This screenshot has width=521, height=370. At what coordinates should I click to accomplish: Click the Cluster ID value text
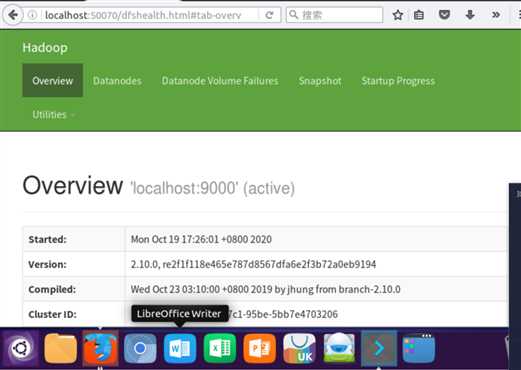(283, 314)
